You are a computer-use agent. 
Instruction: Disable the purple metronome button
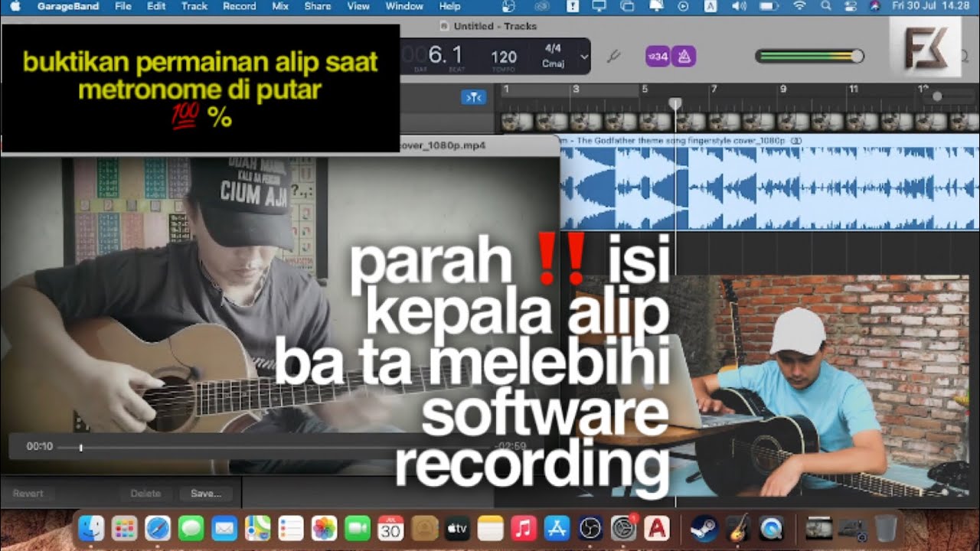683,56
